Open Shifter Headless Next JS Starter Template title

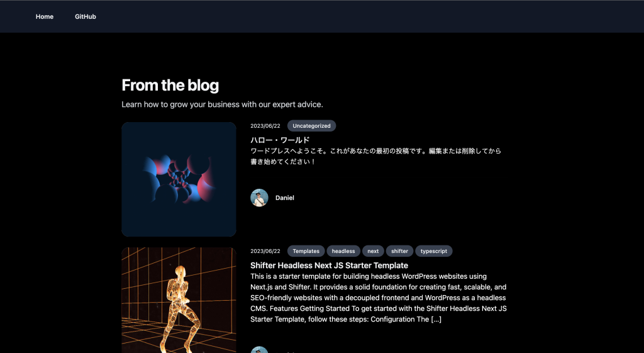point(329,266)
